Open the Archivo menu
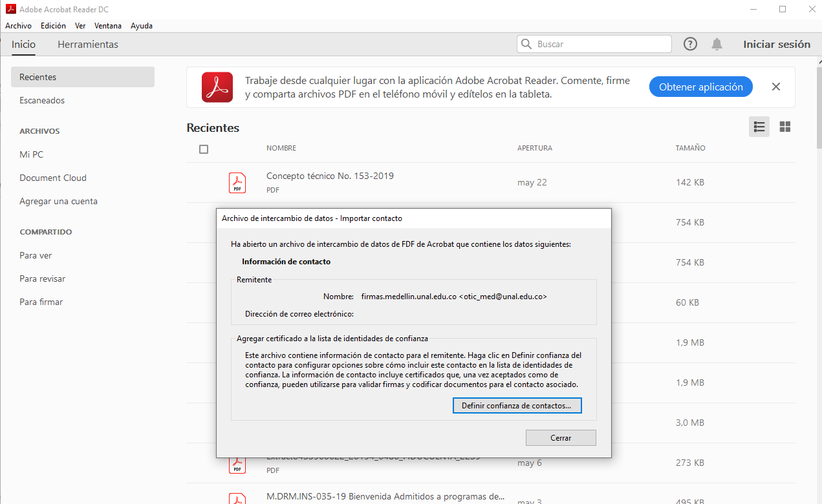The height and width of the screenshot is (504, 822). [x=18, y=26]
